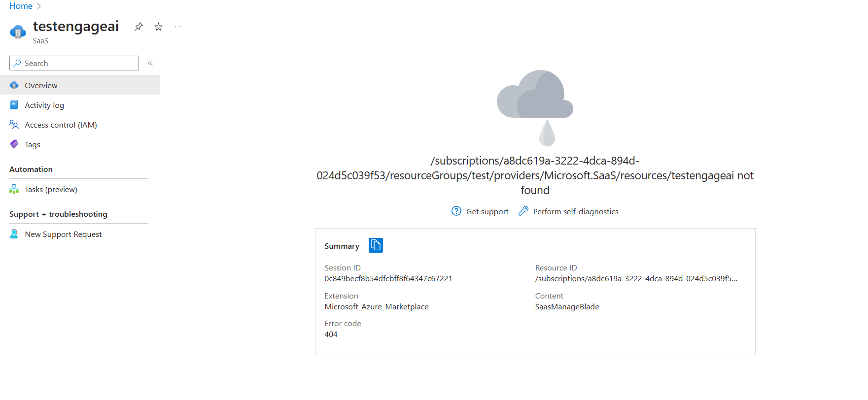Click the purple Tags icon

(14, 144)
